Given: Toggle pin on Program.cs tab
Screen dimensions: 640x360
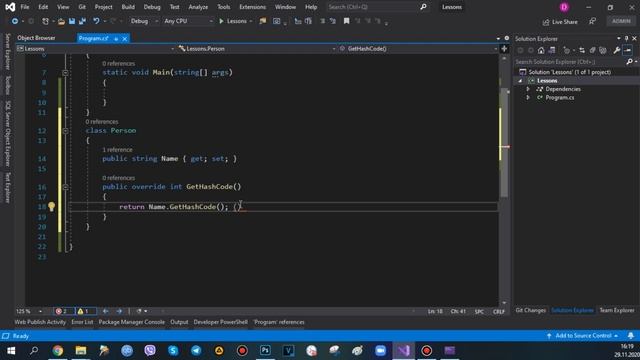Looking at the screenshot, I should [x=116, y=38].
